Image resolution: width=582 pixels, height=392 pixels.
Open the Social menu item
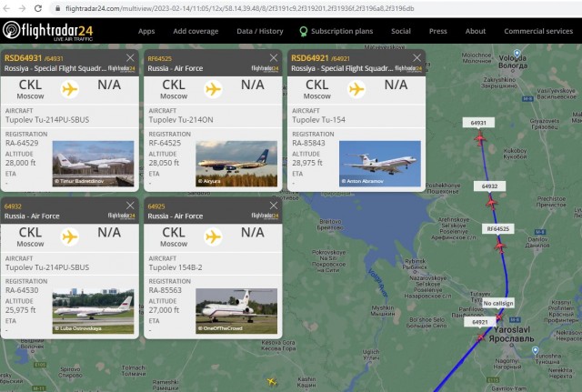401,31
